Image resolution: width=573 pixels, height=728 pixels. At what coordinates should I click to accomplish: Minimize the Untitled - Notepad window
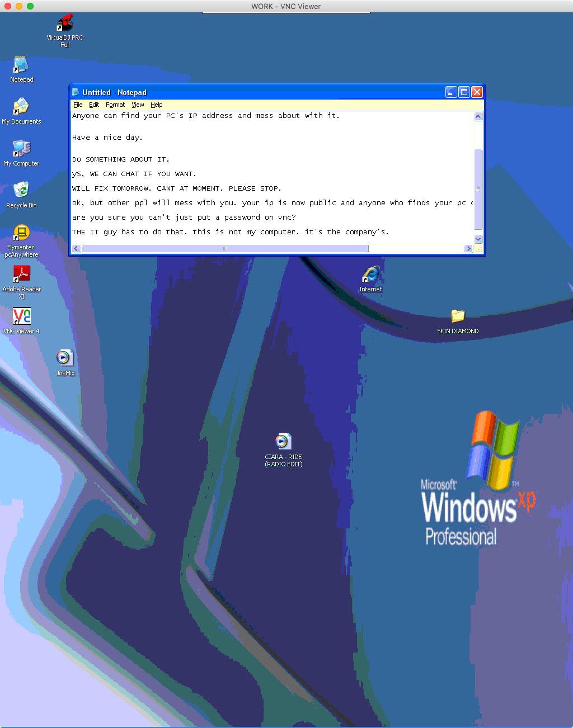pos(451,92)
